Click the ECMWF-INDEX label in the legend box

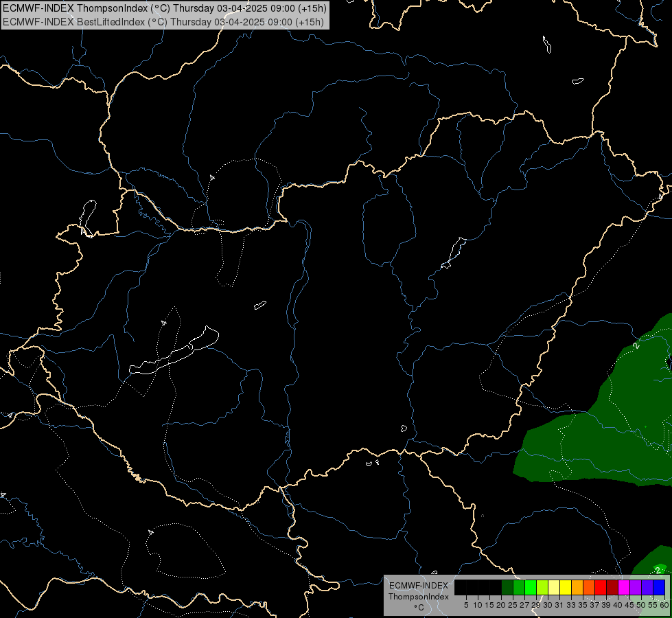pyautogui.click(x=418, y=586)
